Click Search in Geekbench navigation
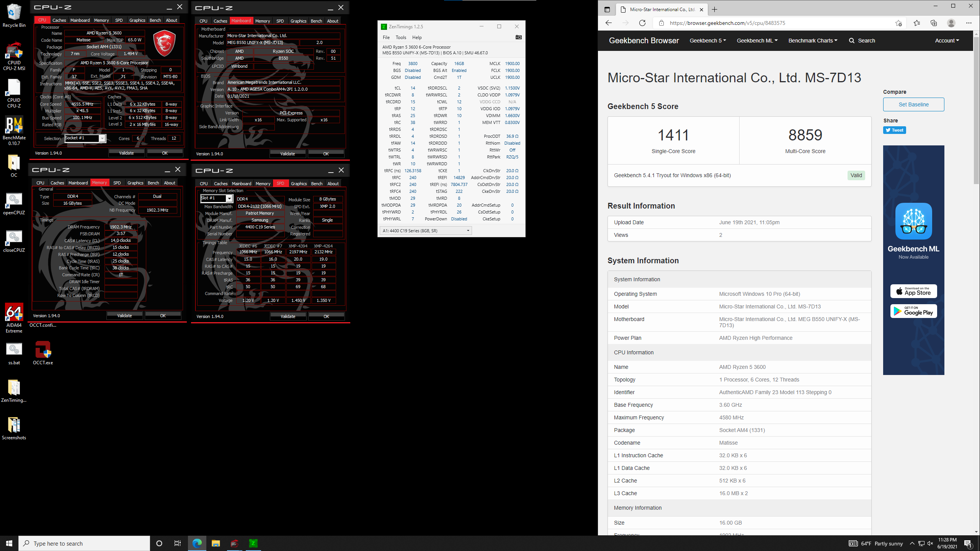The height and width of the screenshot is (551, 980). 862,41
